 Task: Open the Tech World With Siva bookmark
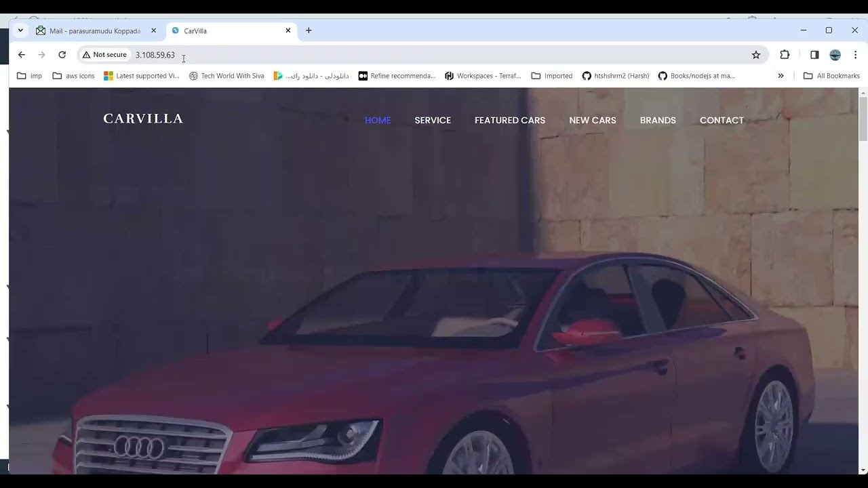pos(226,76)
